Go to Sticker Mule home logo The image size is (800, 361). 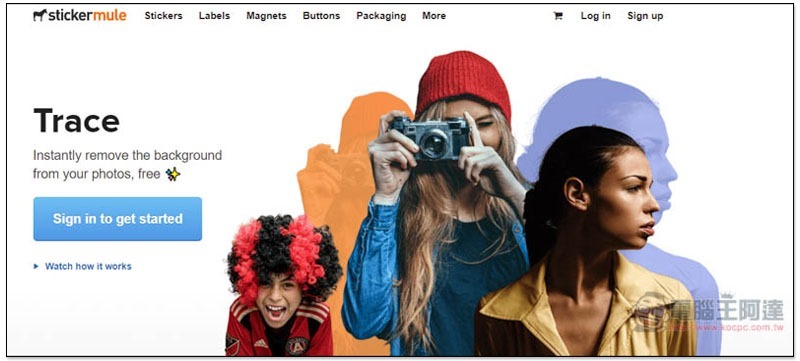80,15
